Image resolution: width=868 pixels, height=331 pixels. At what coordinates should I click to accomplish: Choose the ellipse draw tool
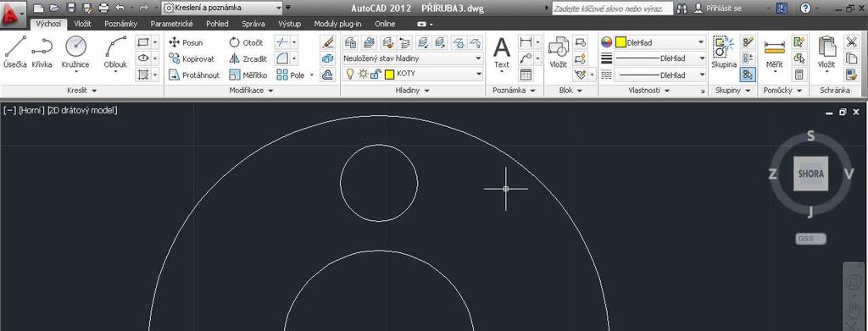pyautogui.click(x=143, y=58)
